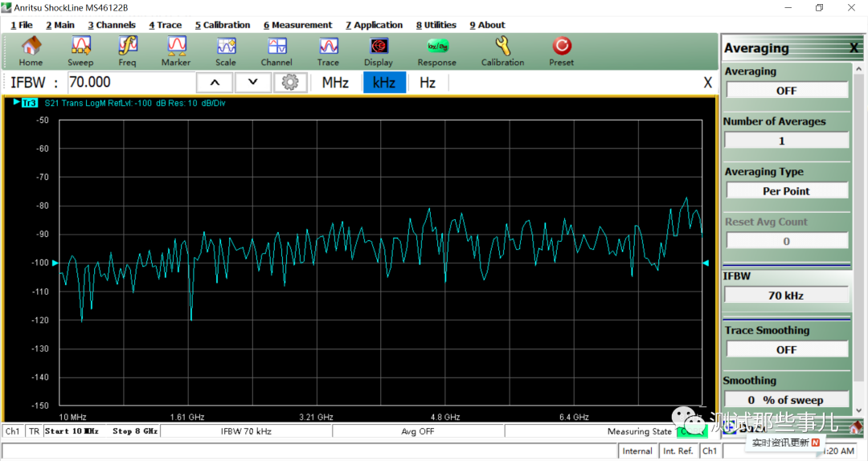Toggle Averaging Type Per Point

point(787,191)
